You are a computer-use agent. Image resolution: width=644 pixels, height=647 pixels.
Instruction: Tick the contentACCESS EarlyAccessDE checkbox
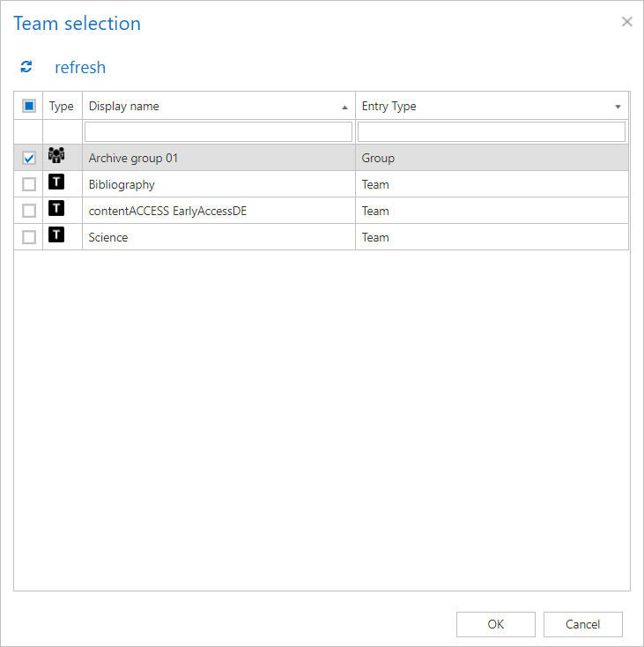[29, 212]
